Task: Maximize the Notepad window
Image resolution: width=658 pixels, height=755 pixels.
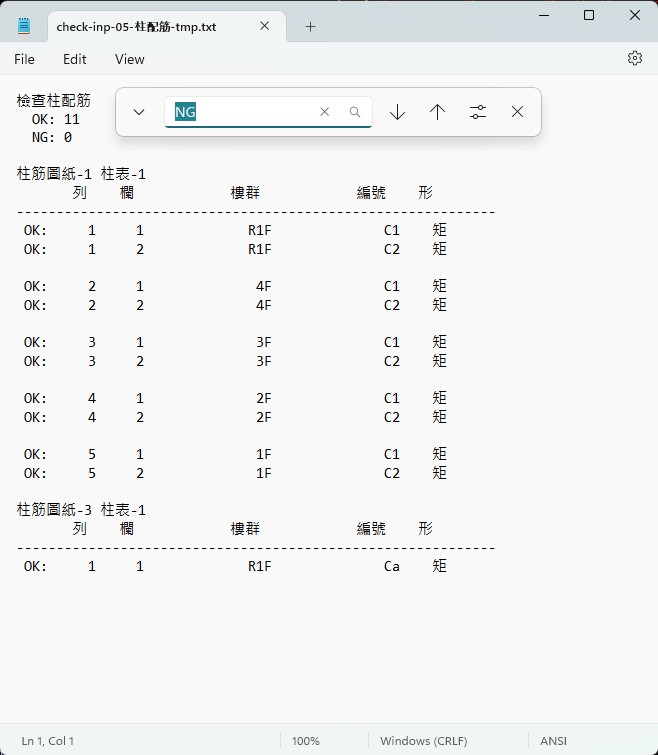Action: point(589,15)
